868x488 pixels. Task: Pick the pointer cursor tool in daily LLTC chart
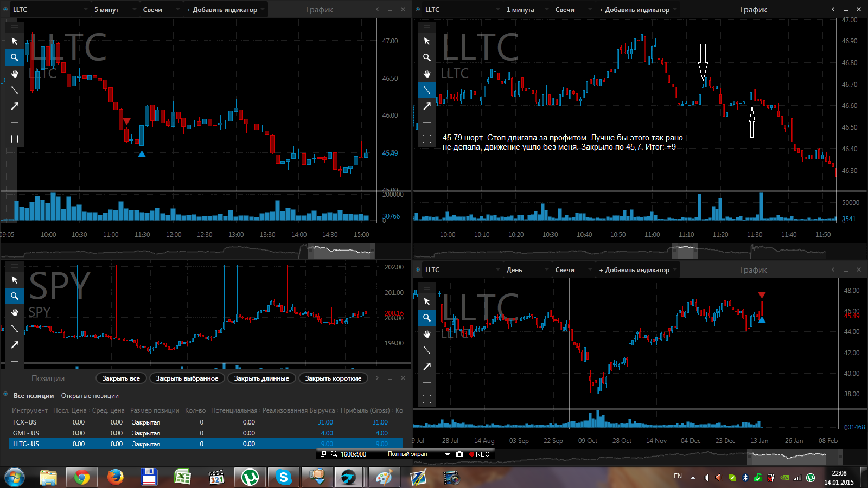coord(427,301)
